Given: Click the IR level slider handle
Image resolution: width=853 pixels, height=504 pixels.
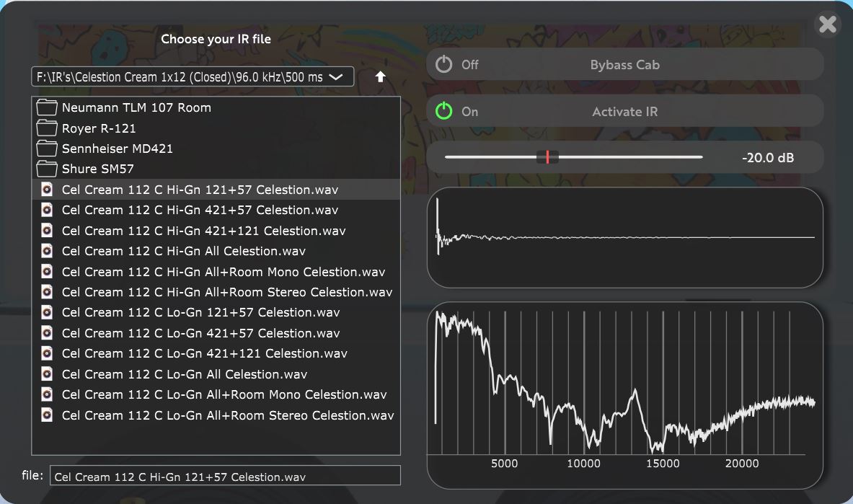Looking at the screenshot, I should (547, 157).
